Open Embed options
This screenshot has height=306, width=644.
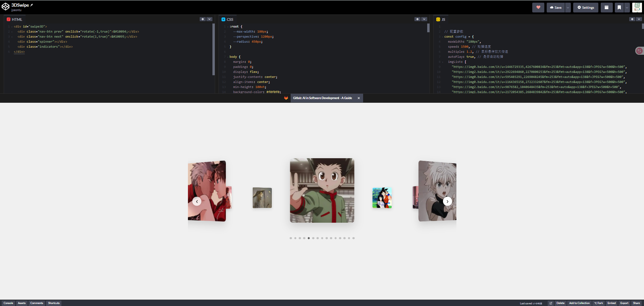pos(612,303)
